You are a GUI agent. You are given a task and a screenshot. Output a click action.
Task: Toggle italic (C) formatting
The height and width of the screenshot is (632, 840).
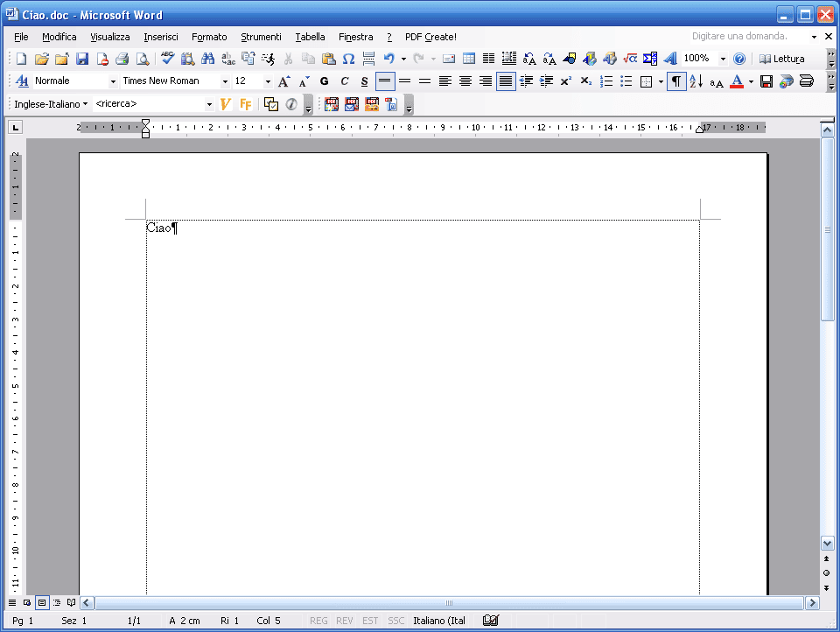coord(345,81)
